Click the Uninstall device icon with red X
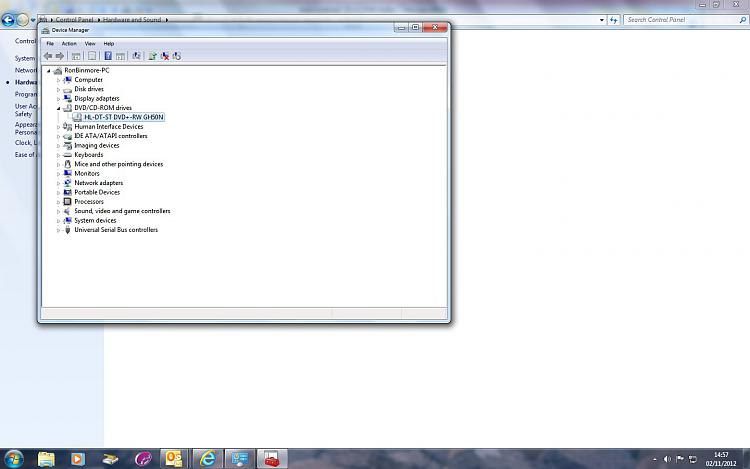 click(x=165, y=56)
